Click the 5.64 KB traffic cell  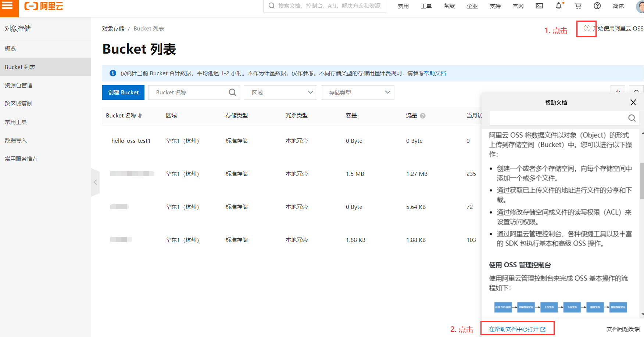(x=416, y=207)
